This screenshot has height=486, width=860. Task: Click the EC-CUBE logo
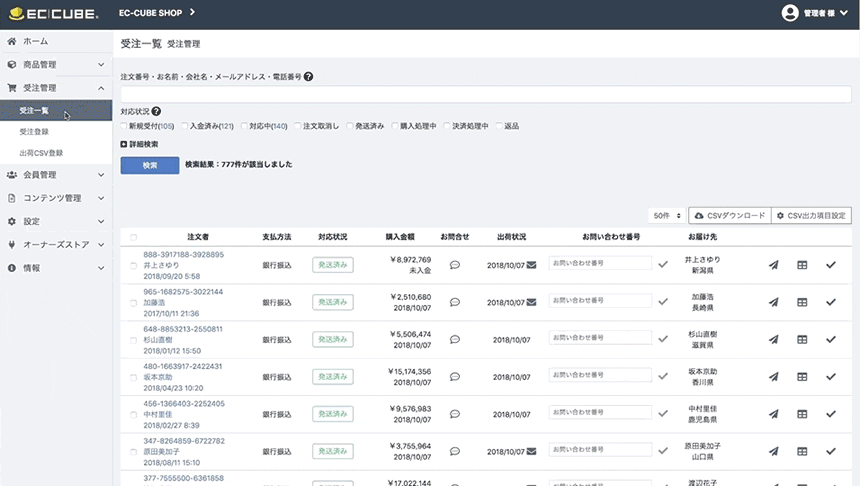click(54, 14)
